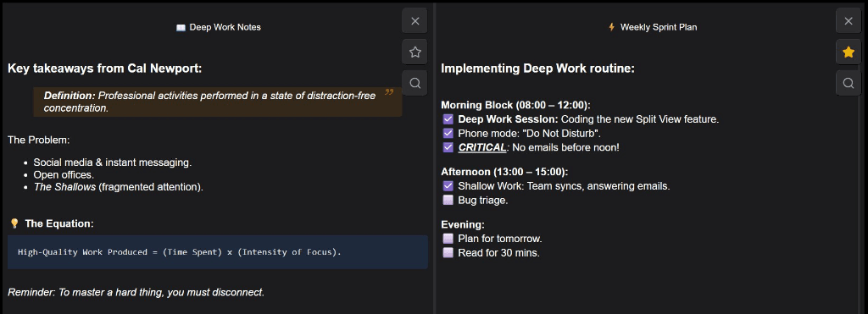Click the heading Implementing Deep Work routine
Image resolution: width=868 pixels, height=314 pixels.
click(537, 69)
